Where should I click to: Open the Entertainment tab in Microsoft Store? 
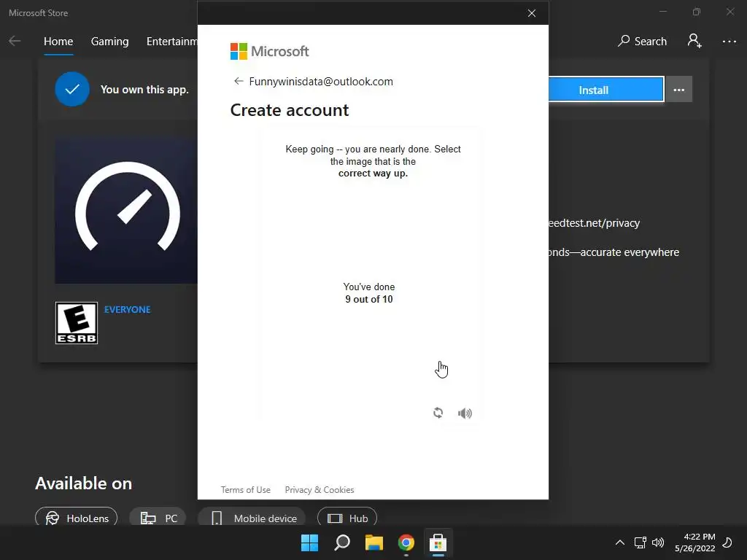pyautogui.click(x=172, y=42)
